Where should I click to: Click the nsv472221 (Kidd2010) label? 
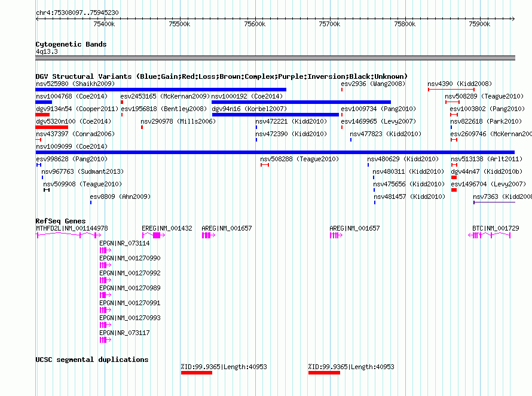(x=291, y=121)
